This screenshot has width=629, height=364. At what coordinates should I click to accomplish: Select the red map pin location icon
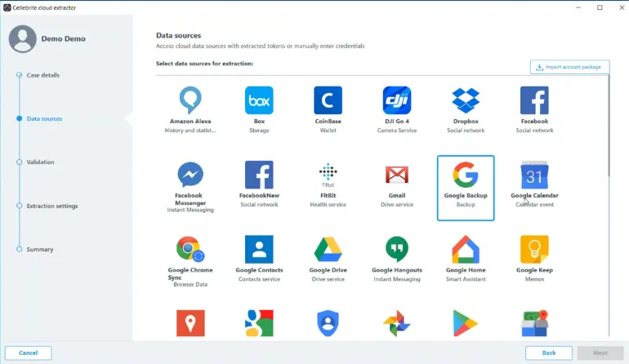(x=190, y=323)
